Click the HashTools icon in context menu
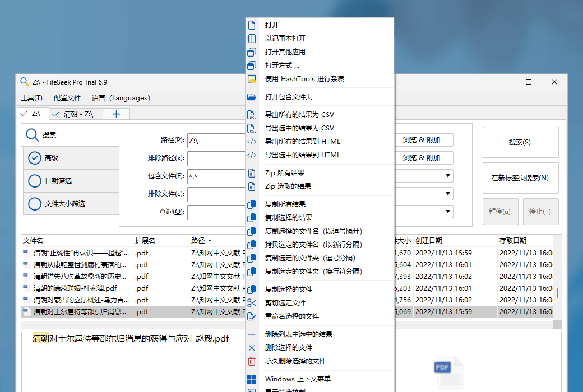The width and height of the screenshot is (583, 392). pos(252,79)
